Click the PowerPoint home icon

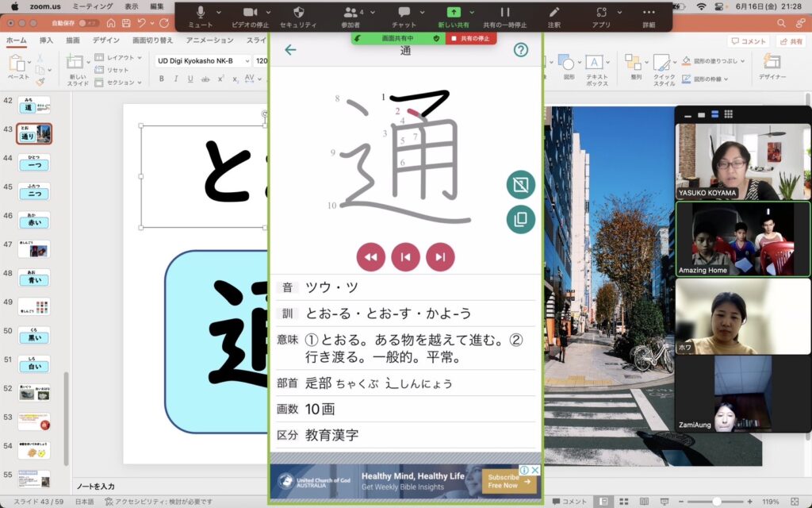(x=111, y=23)
